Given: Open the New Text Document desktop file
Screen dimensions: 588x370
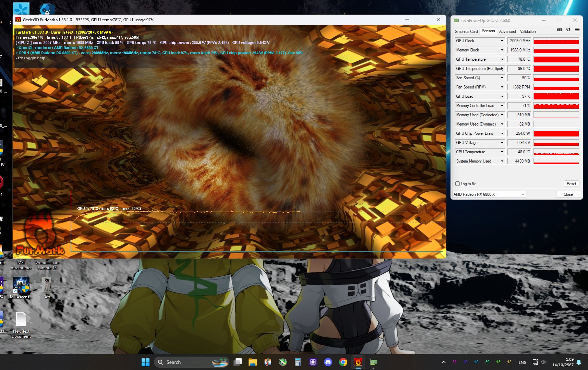Looking at the screenshot, I should [x=21, y=325].
